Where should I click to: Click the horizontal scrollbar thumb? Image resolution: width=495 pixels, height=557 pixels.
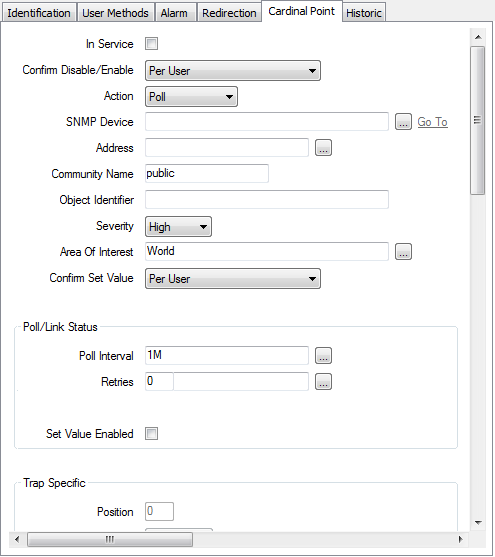pyautogui.click(x=110, y=539)
